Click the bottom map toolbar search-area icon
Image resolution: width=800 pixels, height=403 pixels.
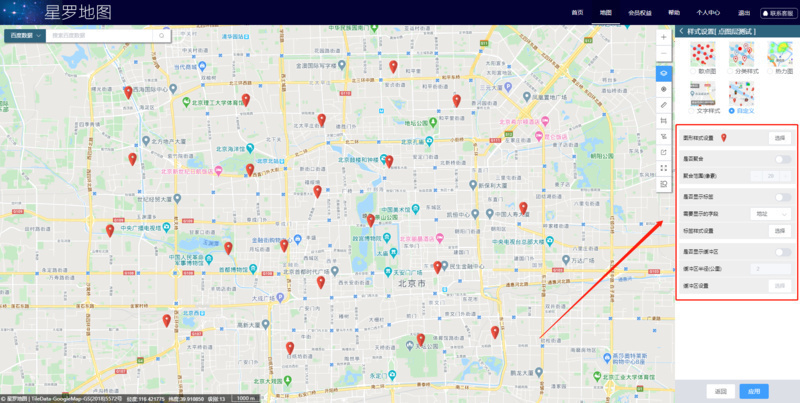pyautogui.click(x=664, y=184)
